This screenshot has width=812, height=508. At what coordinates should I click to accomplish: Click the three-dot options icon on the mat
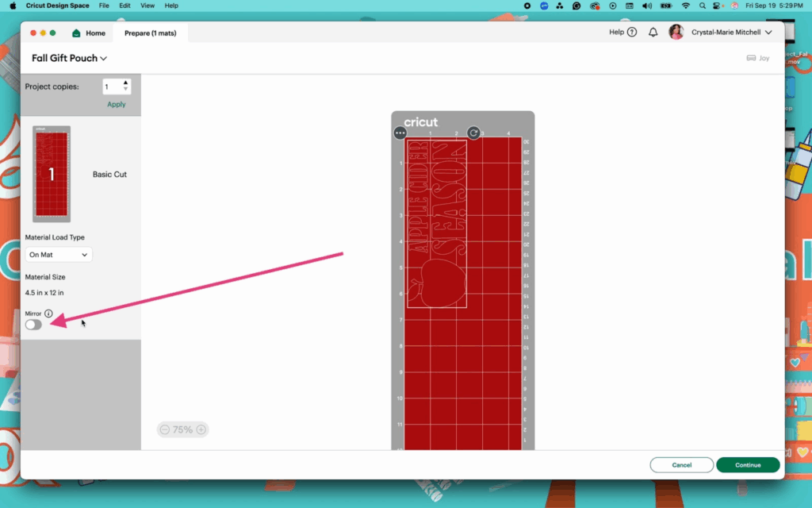click(x=400, y=133)
